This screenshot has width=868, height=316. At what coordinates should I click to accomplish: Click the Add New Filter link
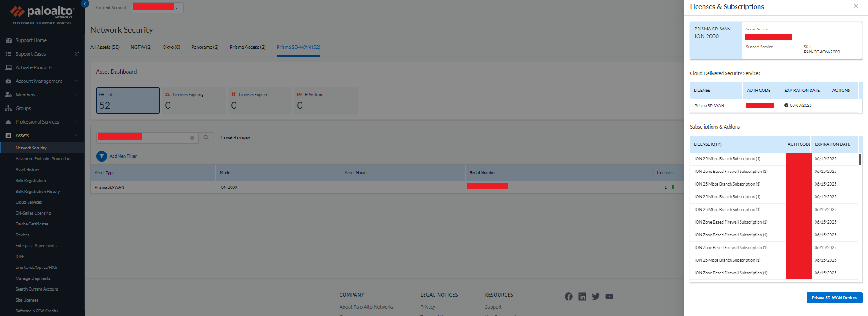[x=123, y=156]
